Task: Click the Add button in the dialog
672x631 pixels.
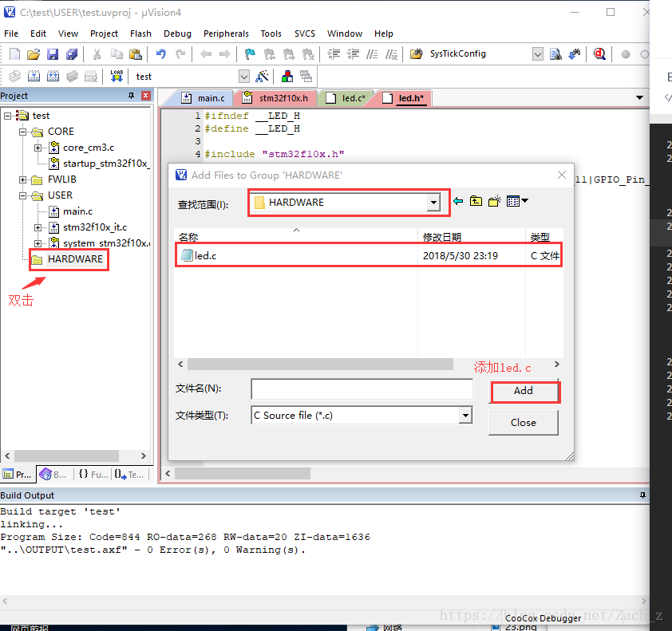Action: tap(524, 391)
